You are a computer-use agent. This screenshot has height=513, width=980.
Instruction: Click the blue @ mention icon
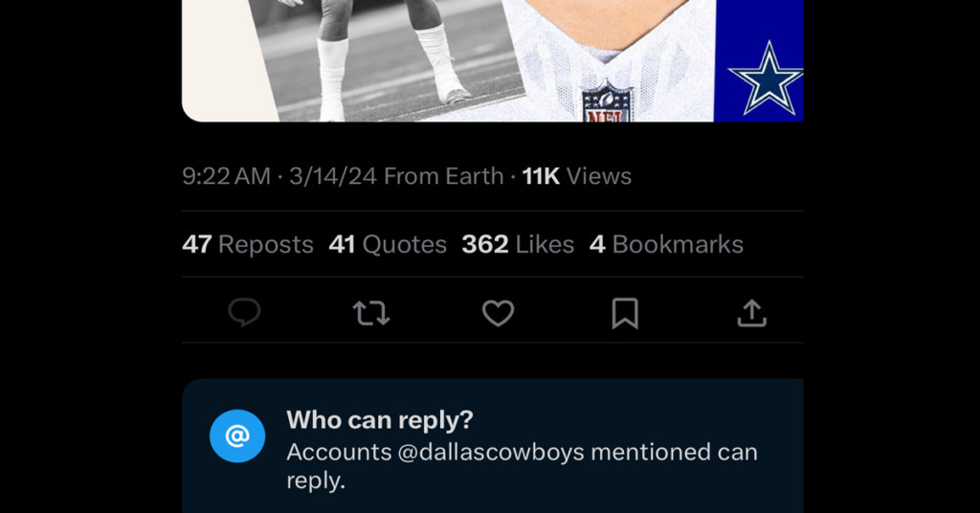236,436
